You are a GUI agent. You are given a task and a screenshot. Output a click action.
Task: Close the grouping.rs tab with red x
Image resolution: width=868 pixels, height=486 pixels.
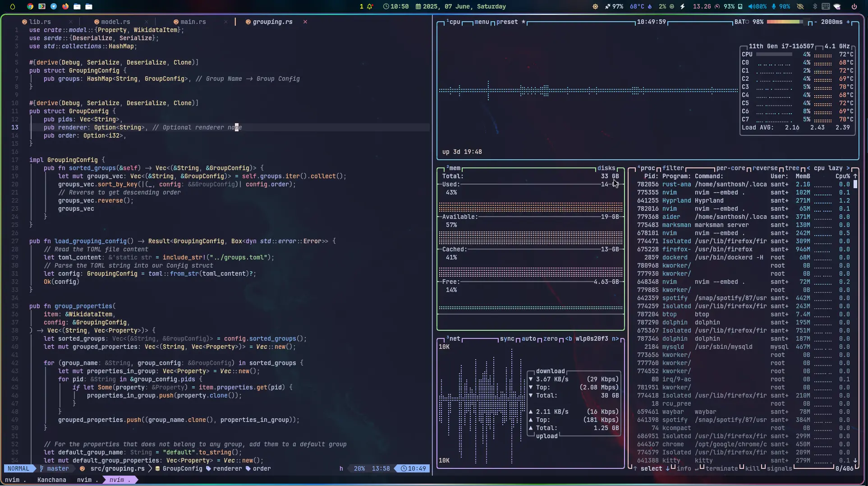[305, 22]
